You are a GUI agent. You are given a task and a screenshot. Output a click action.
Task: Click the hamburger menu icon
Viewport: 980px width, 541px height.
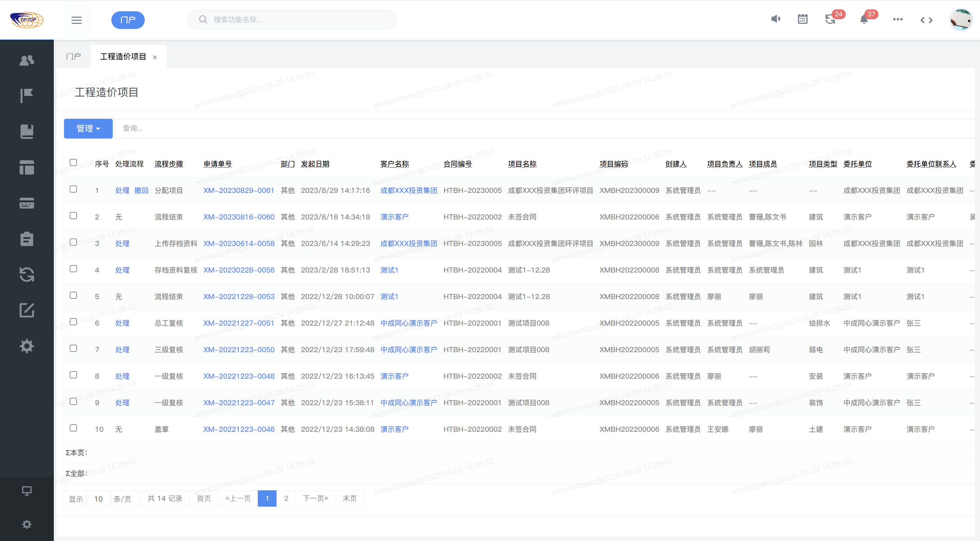(x=77, y=20)
